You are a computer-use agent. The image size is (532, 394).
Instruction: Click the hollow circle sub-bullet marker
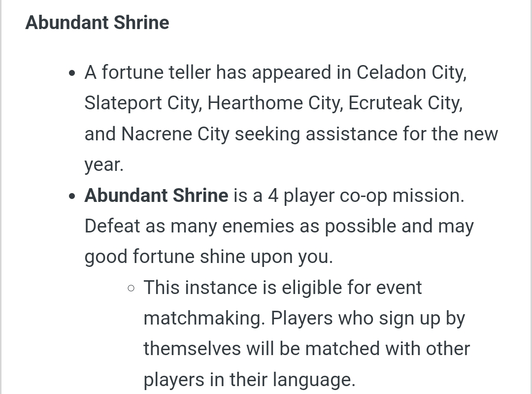131,289
